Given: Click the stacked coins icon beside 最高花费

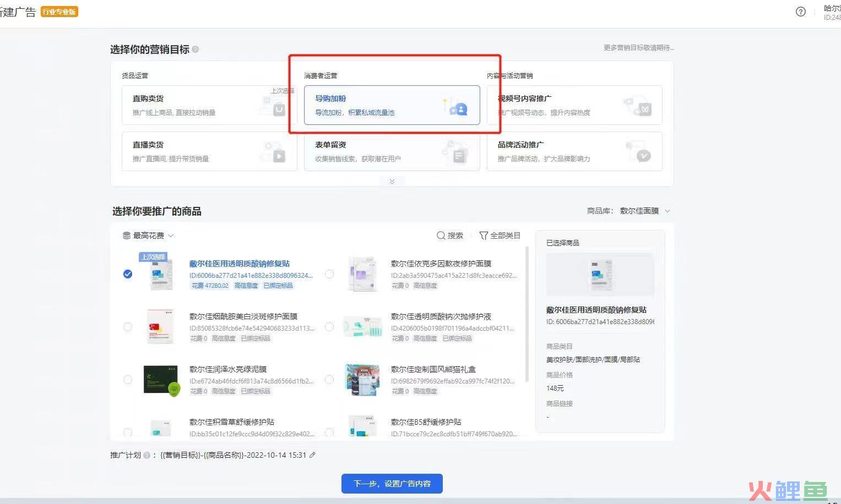Looking at the screenshot, I should [127, 235].
